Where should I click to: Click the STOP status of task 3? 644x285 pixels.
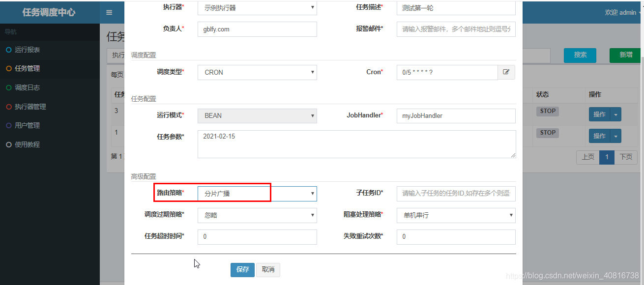click(548, 111)
